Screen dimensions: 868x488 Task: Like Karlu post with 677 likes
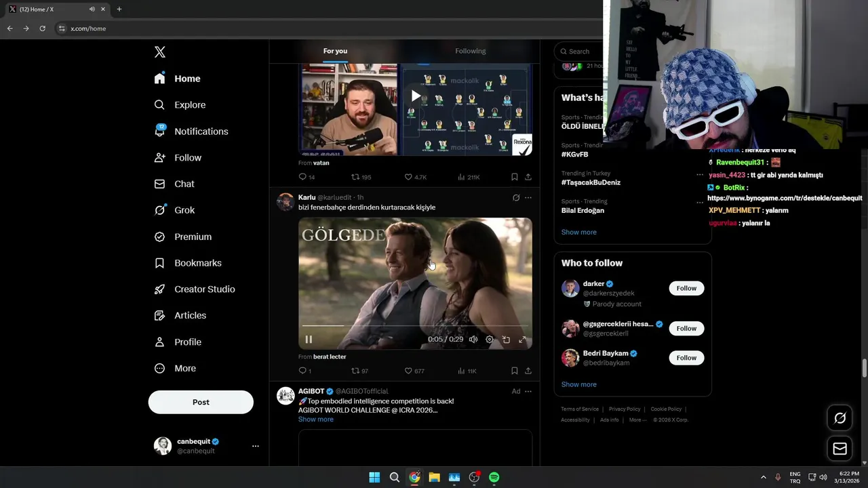[414, 371]
